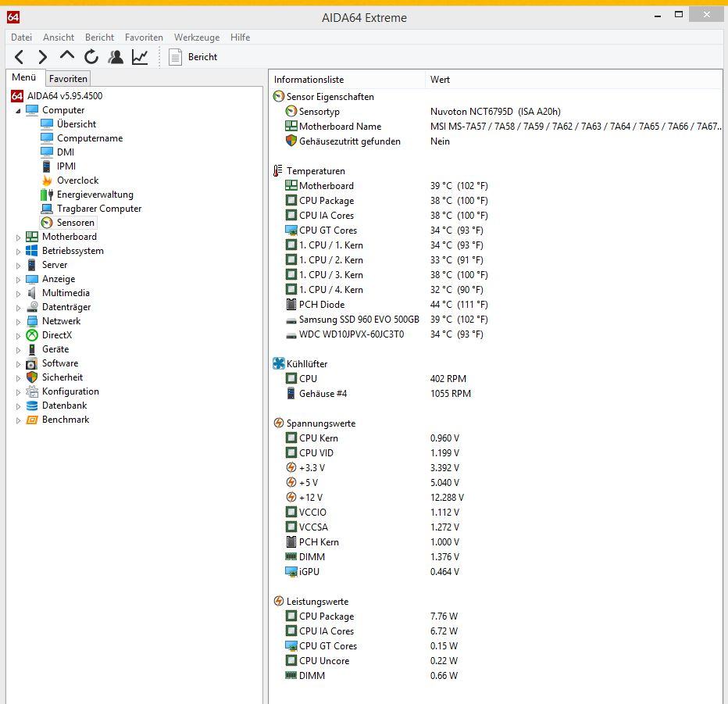
Task: Expand the Software tree node
Action: tap(18, 364)
